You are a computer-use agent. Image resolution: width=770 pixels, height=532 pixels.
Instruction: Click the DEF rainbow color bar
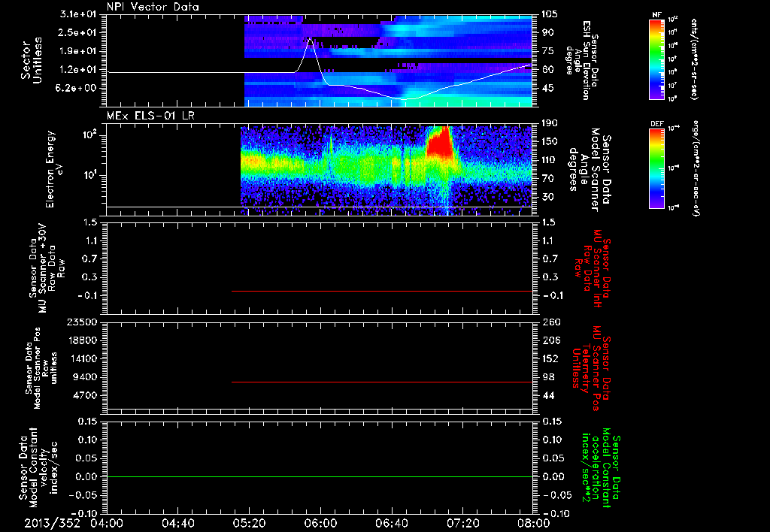point(656,168)
